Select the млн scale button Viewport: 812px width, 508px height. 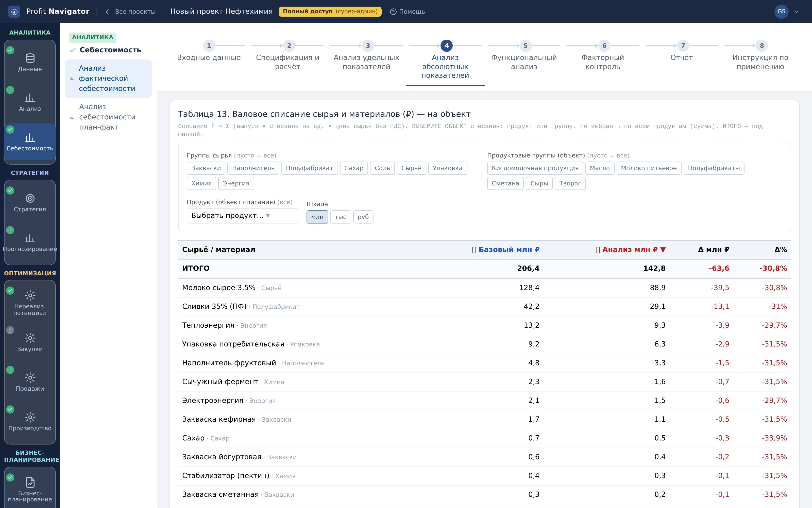click(x=317, y=217)
